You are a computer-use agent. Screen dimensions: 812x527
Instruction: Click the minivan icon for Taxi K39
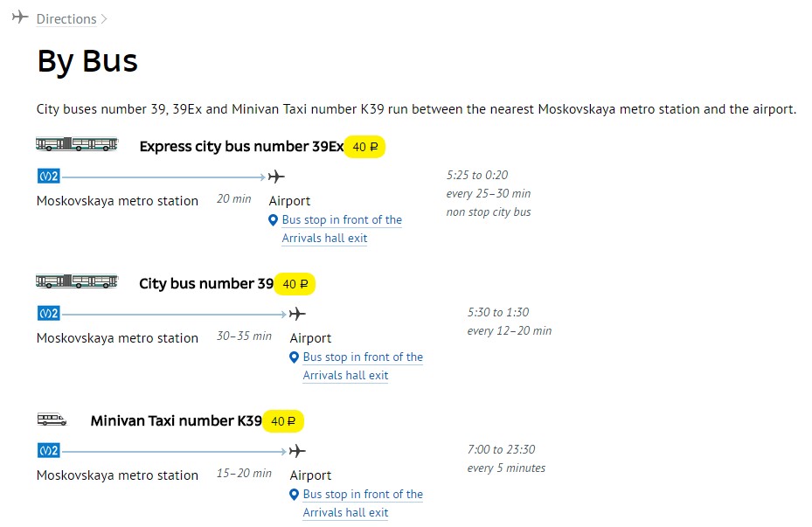pyautogui.click(x=52, y=419)
